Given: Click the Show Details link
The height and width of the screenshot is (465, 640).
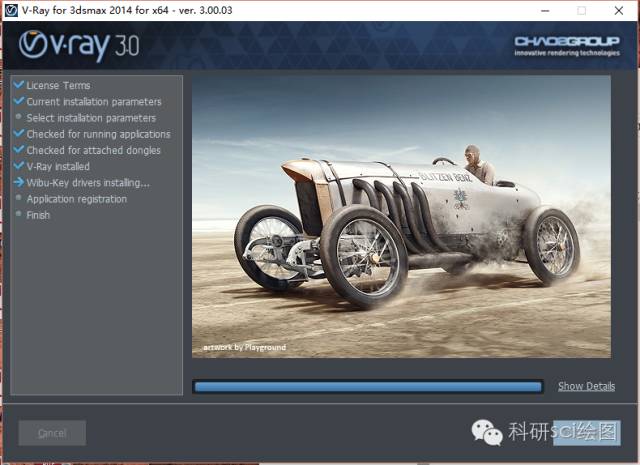Looking at the screenshot, I should point(586,386).
